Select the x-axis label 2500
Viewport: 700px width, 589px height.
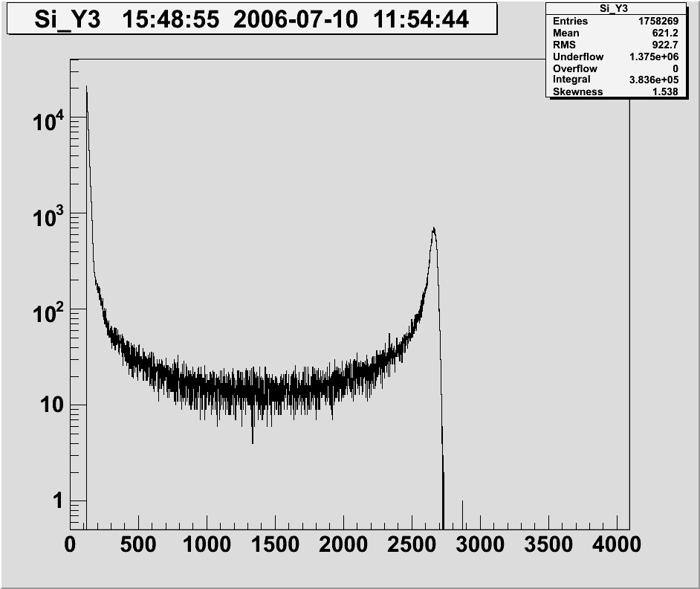(412, 545)
